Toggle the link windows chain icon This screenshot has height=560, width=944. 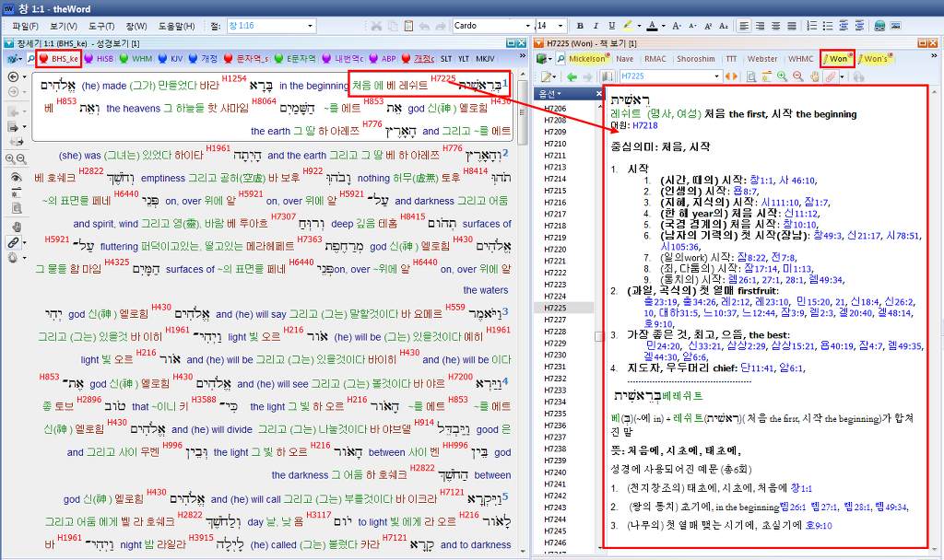[14, 242]
